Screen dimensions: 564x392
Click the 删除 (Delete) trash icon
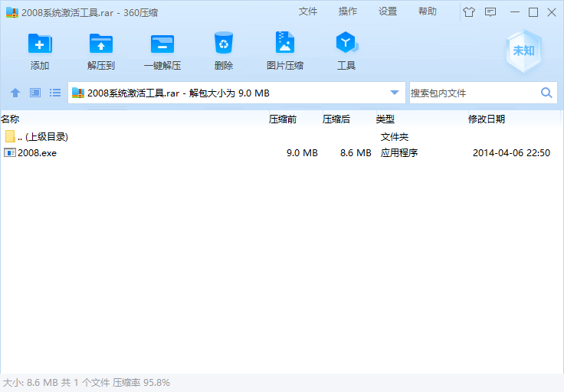coord(224,43)
